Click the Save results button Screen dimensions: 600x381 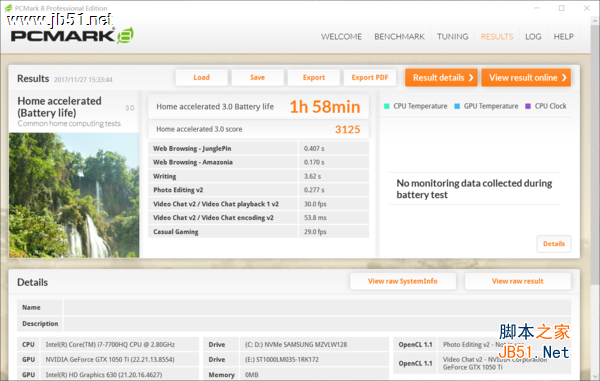(258, 77)
